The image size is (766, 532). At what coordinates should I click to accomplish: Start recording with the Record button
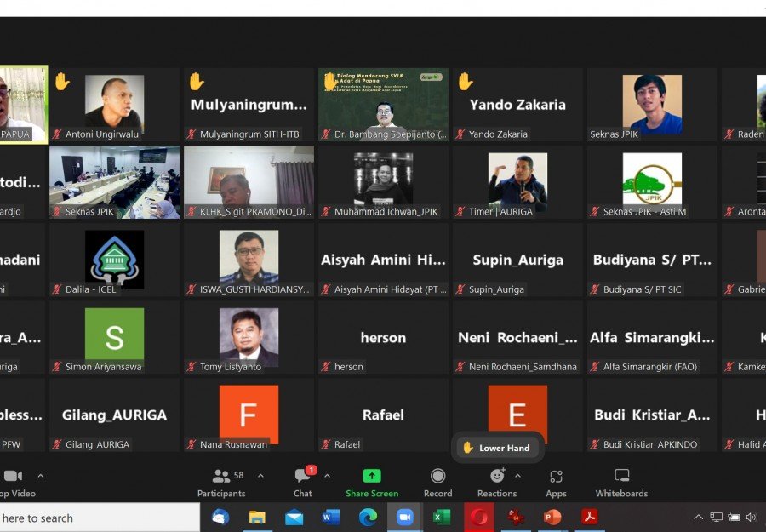437,483
